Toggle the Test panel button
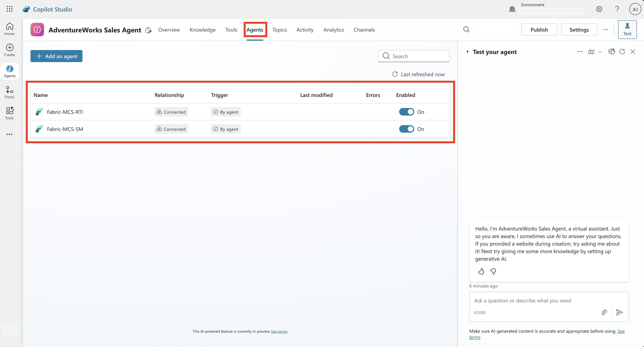Image resolution: width=644 pixels, height=347 pixels. pos(627,30)
